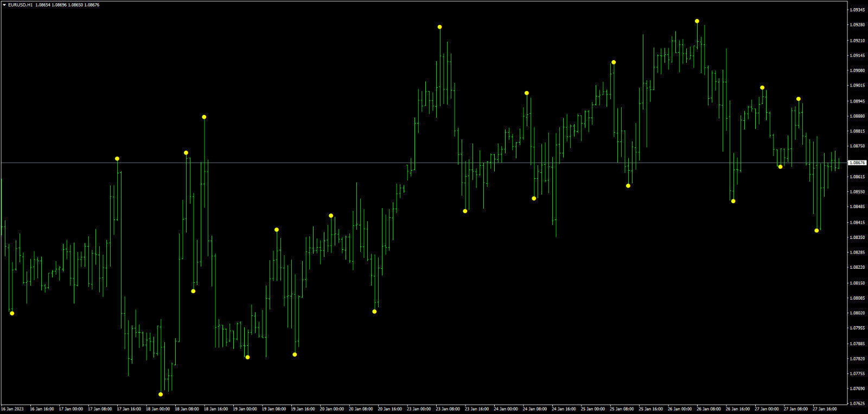
Task: Click the 18 Jan 16:00 time axis label
Action: tap(215, 409)
